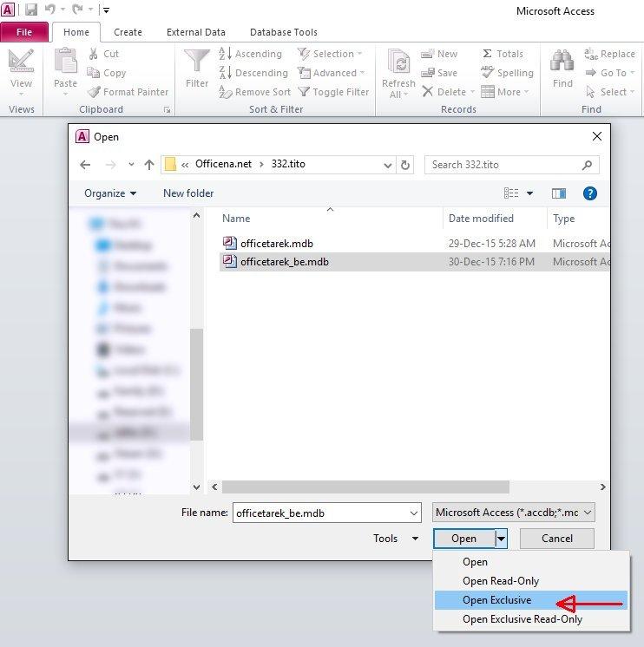Viewport: 644px width, 647px height.
Task: Click the Copy icon in the ribbon
Action: pos(93,73)
